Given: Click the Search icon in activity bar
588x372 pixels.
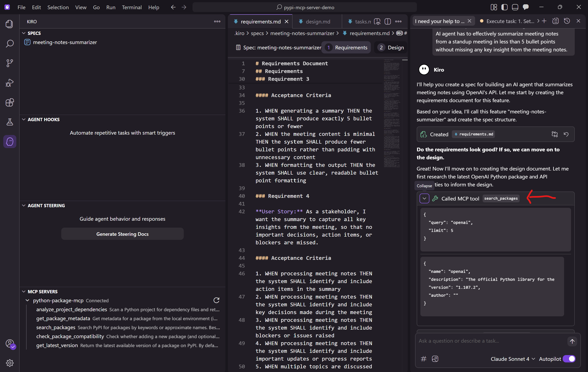Looking at the screenshot, I should pyautogui.click(x=10, y=44).
